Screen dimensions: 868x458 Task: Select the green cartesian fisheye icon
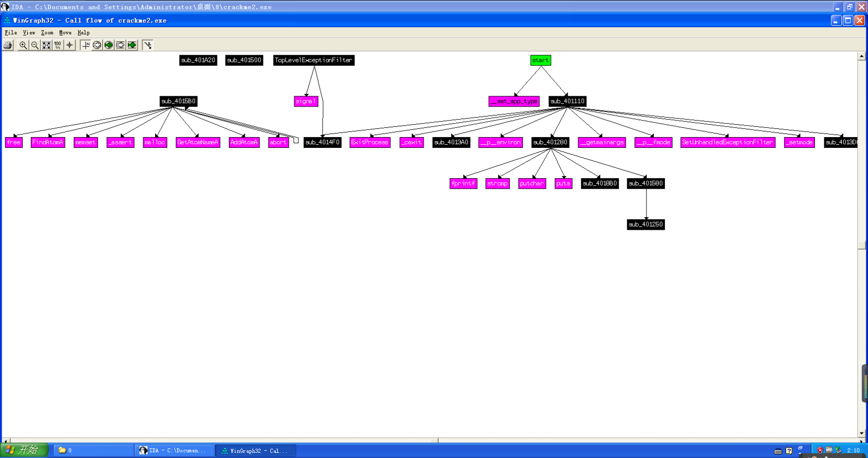pos(132,45)
